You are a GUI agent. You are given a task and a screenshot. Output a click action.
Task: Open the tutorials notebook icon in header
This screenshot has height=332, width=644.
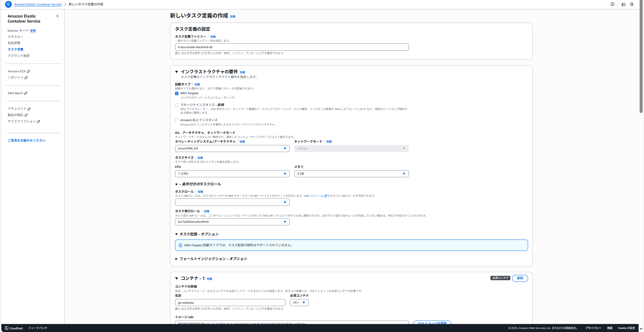623,4
